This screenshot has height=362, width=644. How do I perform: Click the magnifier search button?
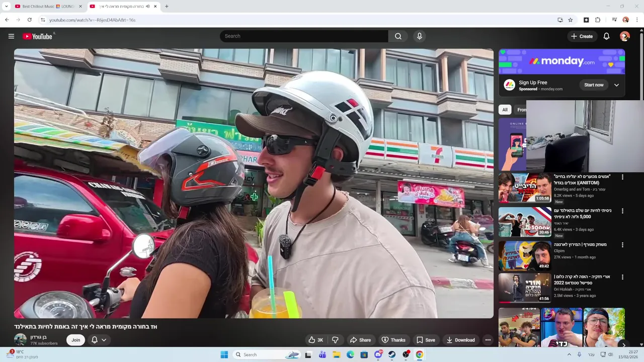[398, 36]
